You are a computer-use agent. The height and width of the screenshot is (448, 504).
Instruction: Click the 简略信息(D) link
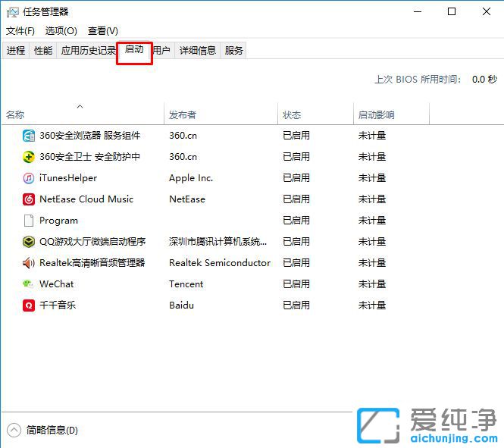pos(52,430)
